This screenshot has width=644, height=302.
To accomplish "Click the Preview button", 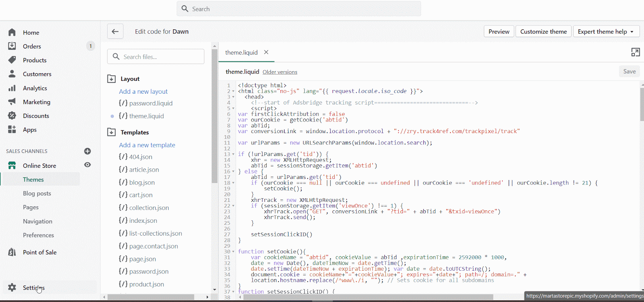I will pos(499,31).
